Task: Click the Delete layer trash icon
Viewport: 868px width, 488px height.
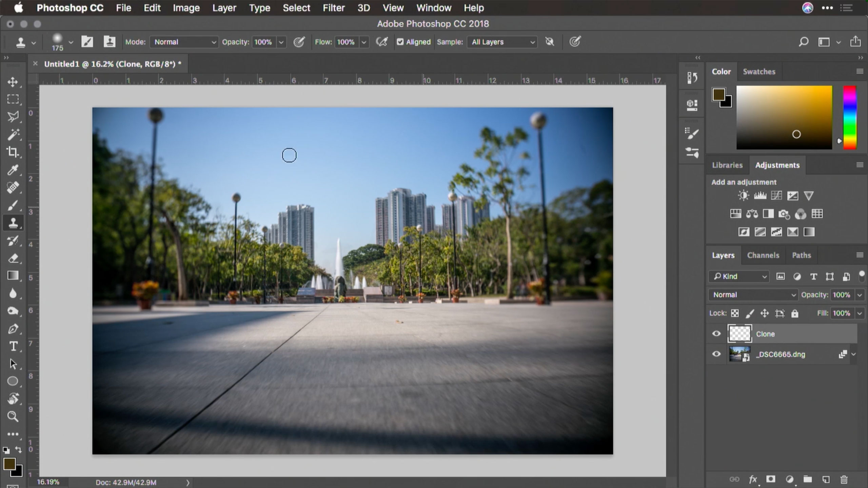Action: click(x=844, y=479)
